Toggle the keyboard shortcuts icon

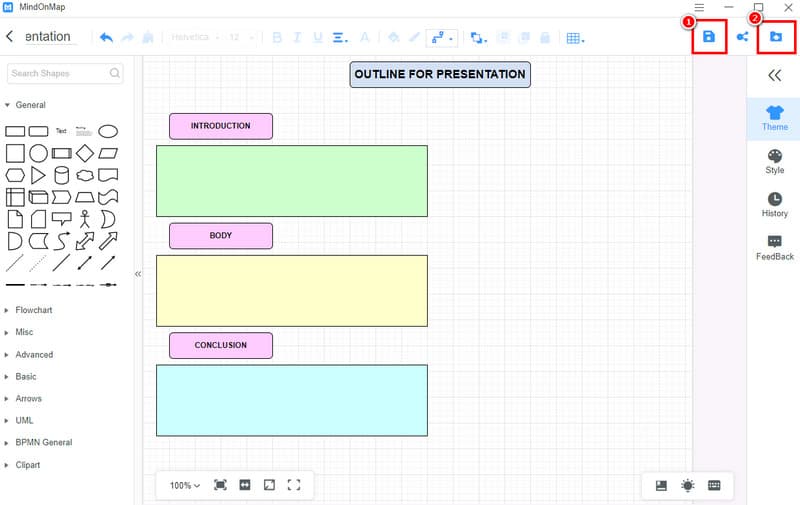pyautogui.click(x=714, y=485)
